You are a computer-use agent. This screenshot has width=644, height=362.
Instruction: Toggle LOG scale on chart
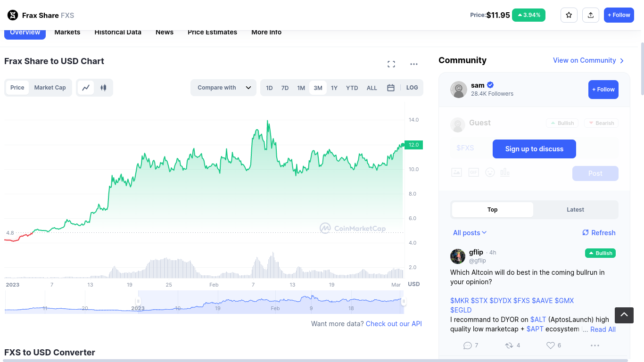tap(412, 88)
